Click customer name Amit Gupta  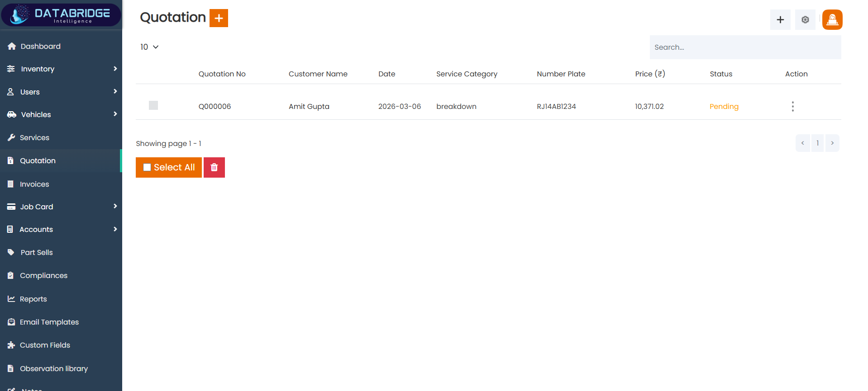click(309, 106)
